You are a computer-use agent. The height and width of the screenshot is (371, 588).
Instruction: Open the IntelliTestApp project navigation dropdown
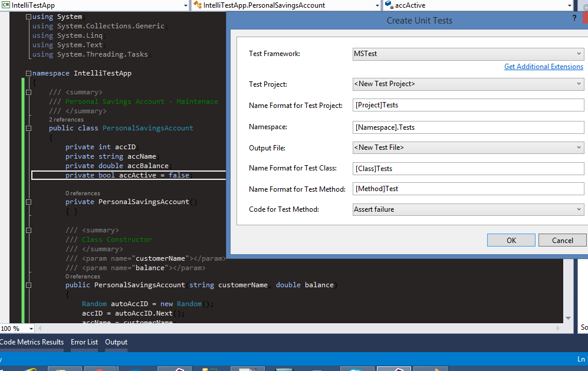[x=186, y=5]
